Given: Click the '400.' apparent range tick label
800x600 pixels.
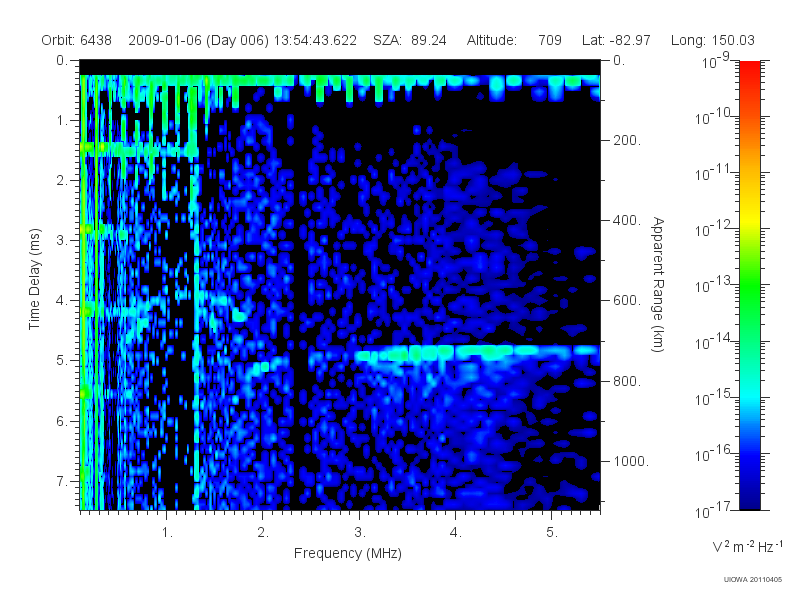Looking at the screenshot, I should pos(627,220).
